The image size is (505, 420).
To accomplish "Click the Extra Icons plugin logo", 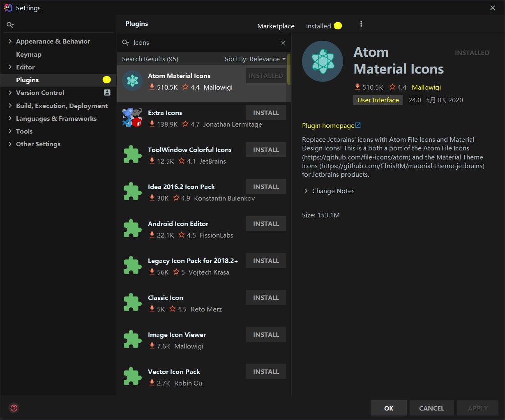I will (x=132, y=118).
